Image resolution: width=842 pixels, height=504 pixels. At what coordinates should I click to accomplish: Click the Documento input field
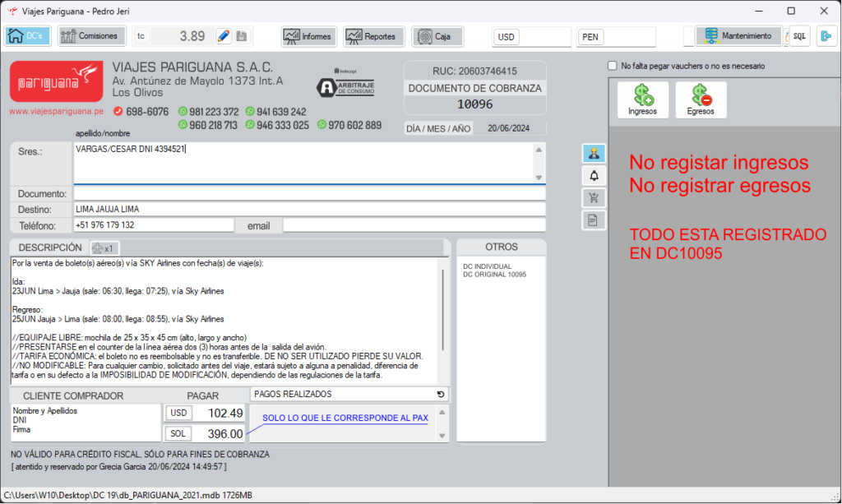tap(309, 194)
